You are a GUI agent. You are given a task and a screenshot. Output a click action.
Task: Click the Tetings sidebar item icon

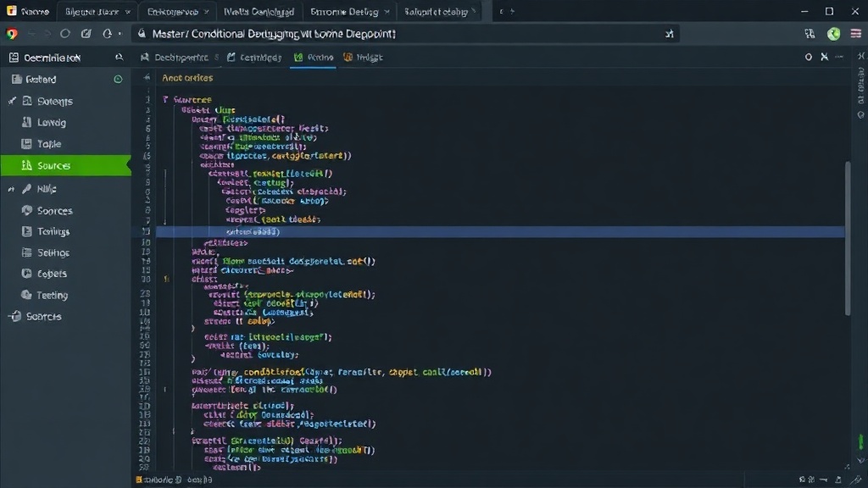26,231
